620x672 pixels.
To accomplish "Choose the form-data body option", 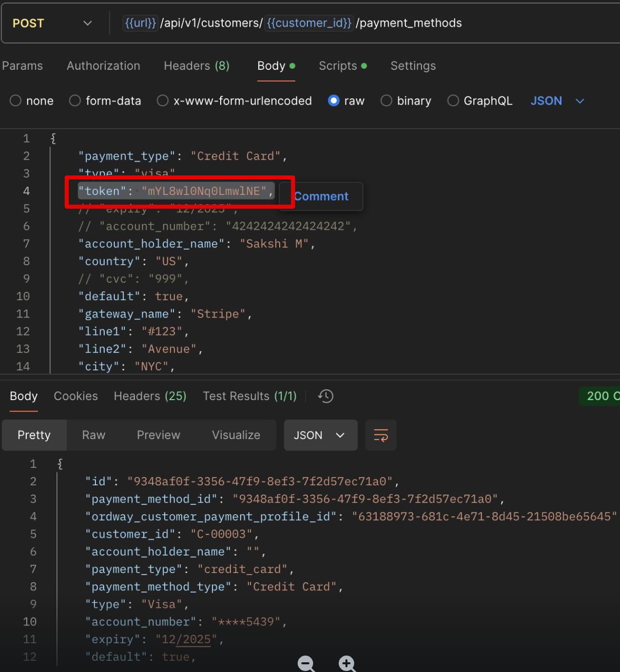I will point(75,101).
